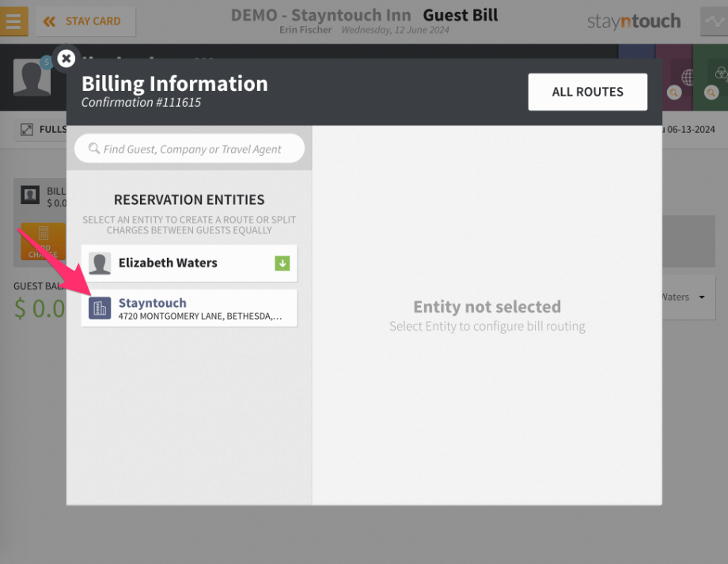
Task: Click Elizabeth Waters avatar icon
Action: click(100, 263)
